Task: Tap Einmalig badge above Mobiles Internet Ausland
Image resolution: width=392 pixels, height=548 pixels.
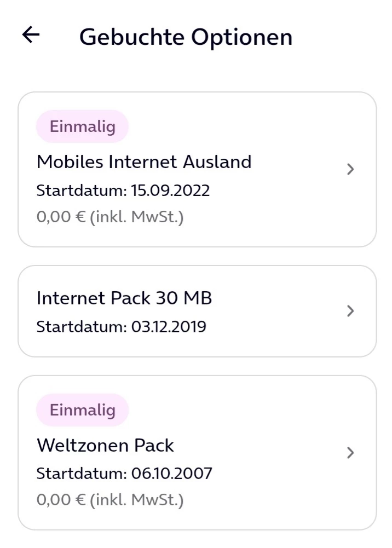Action: point(83,126)
